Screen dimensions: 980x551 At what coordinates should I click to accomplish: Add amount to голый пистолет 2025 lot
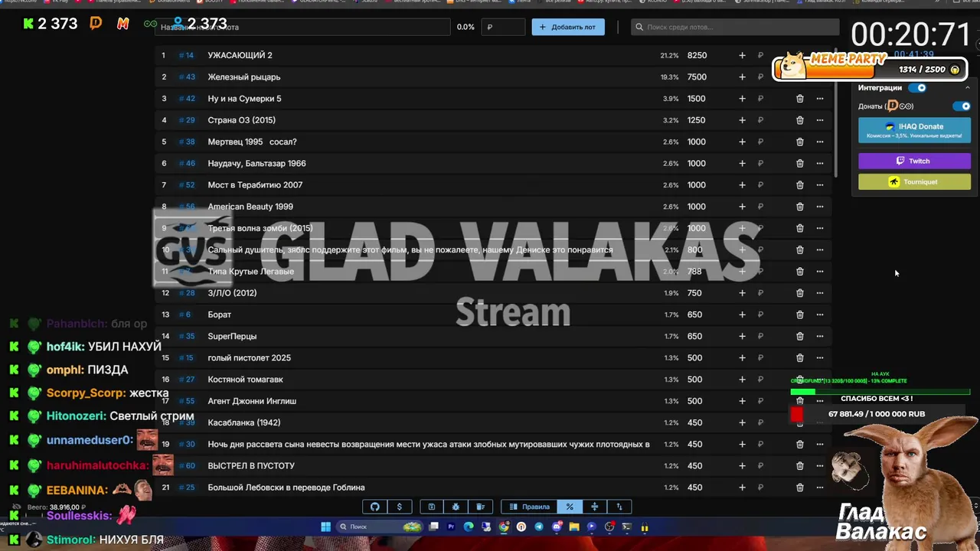[742, 358]
